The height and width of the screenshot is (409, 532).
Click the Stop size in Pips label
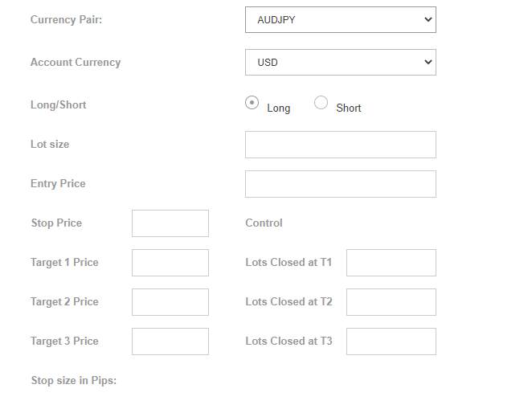[x=74, y=381]
